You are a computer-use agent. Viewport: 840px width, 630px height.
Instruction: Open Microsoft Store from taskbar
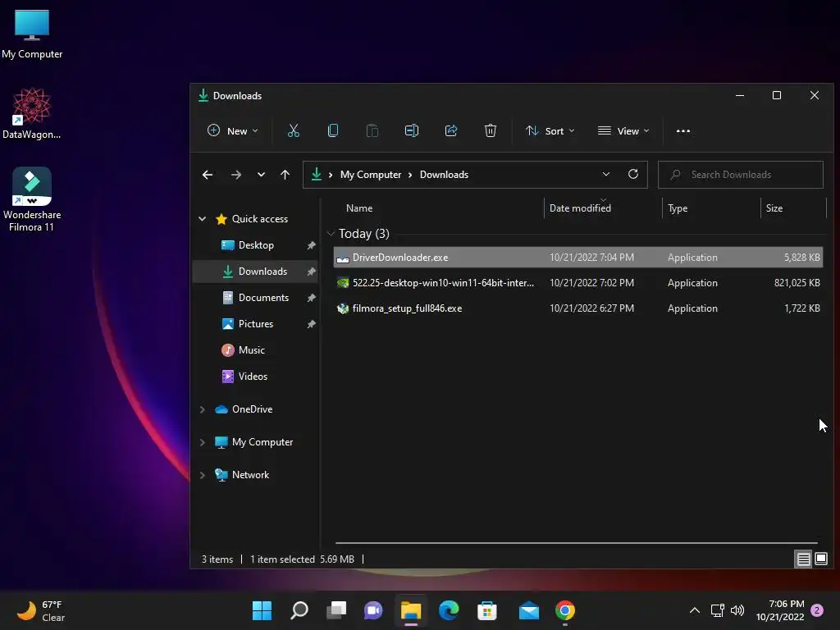point(487,610)
